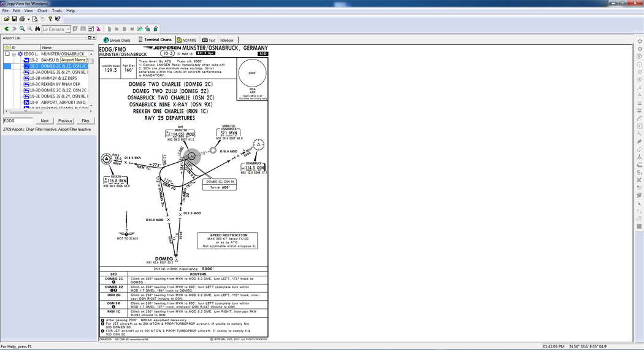644x350 pixels.
Task: Click the Save floppy disk icon
Action: (x=14, y=19)
